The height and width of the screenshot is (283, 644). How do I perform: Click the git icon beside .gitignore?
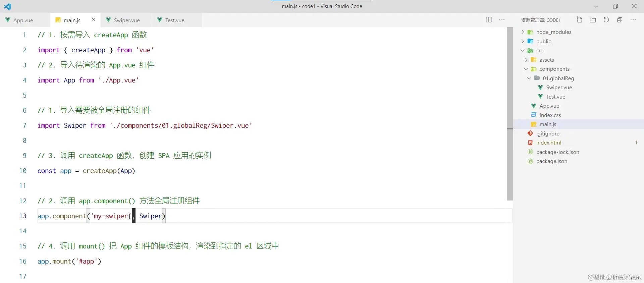530,133
